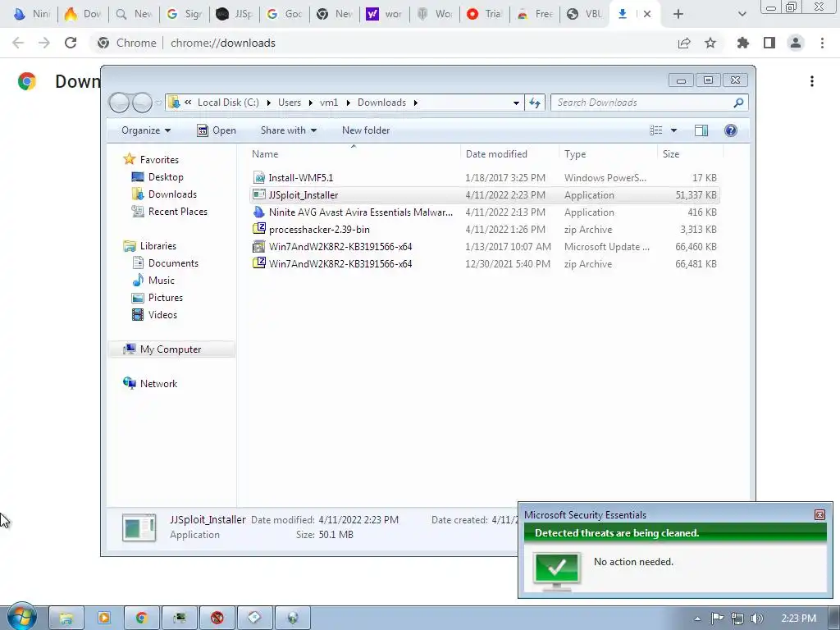This screenshot has width=840, height=630.
Task: Close the Microsoft Security Essentials notification
Action: tap(819, 515)
